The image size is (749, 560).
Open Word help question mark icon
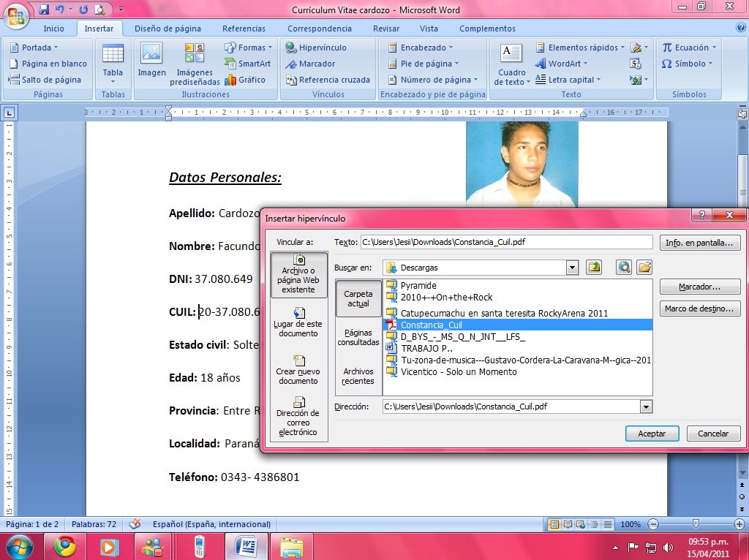[x=741, y=28]
